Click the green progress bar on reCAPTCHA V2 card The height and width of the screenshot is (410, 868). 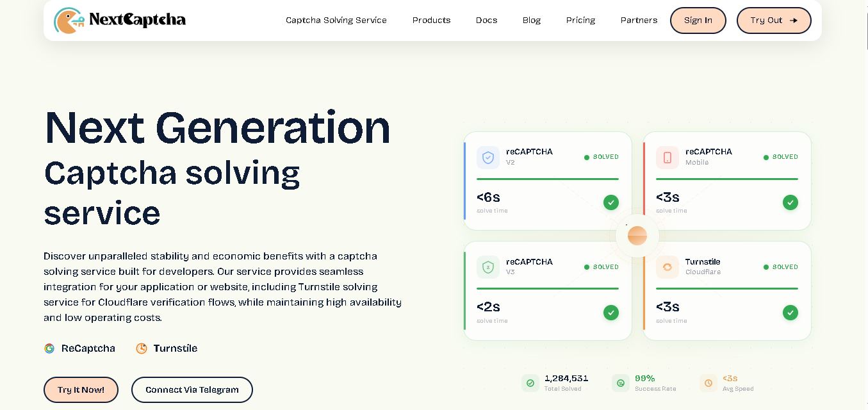pyautogui.click(x=548, y=179)
